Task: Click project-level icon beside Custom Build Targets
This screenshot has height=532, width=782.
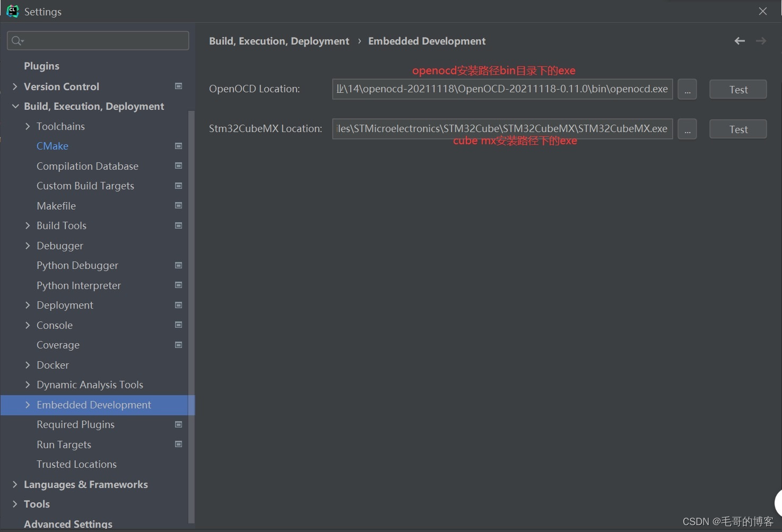Action: pos(179,186)
